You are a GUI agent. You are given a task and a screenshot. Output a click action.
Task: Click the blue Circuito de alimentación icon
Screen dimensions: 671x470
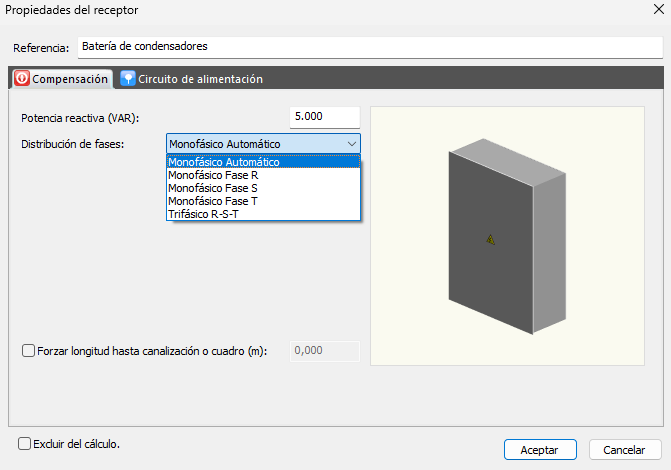coord(127,79)
